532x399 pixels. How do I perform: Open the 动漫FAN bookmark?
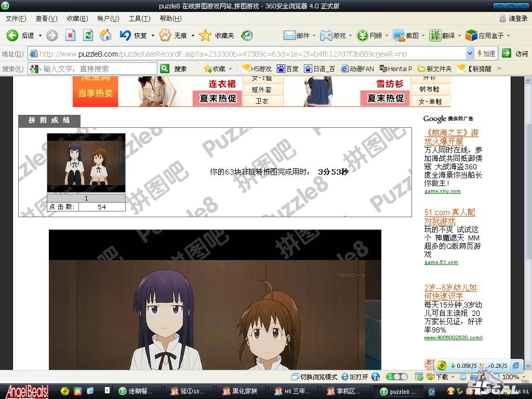[357, 69]
